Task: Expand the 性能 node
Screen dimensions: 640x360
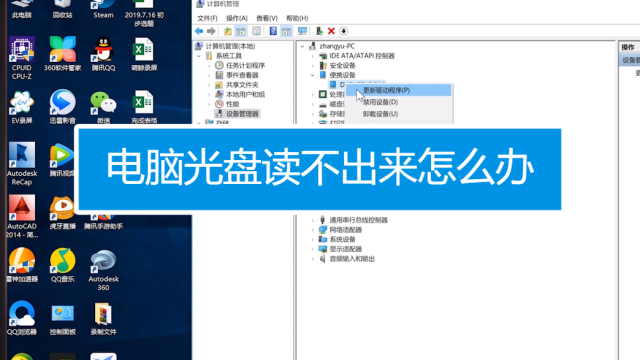Action: [x=209, y=104]
